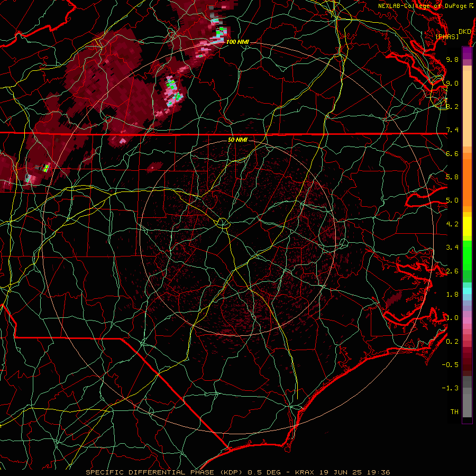Pick the cyan segment of the color bar
This screenshot has height=476, width=476.
467,291
